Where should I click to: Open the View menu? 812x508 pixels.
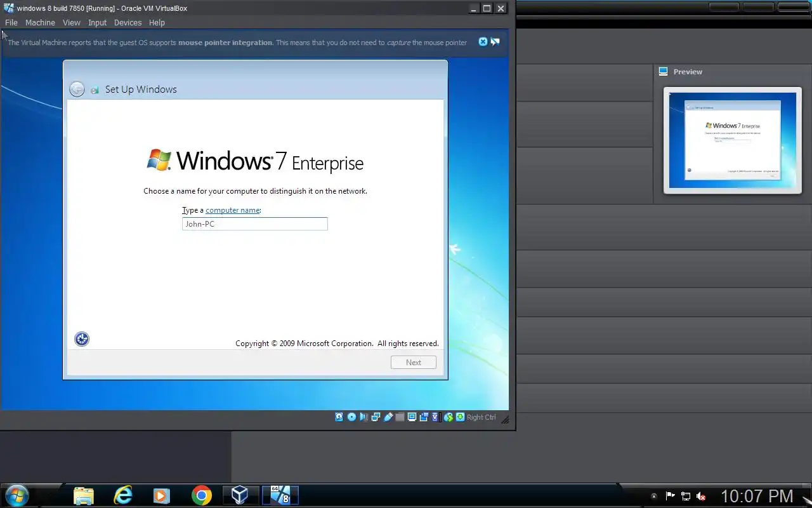72,22
